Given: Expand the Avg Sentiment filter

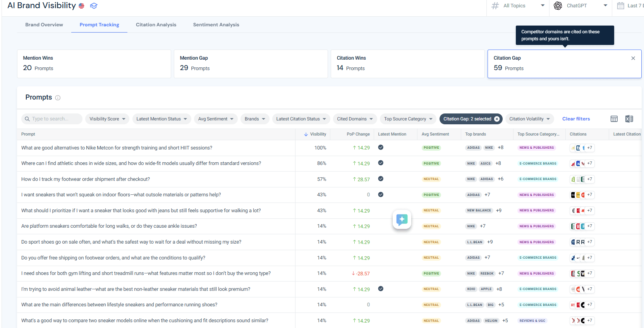Looking at the screenshot, I should [216, 119].
